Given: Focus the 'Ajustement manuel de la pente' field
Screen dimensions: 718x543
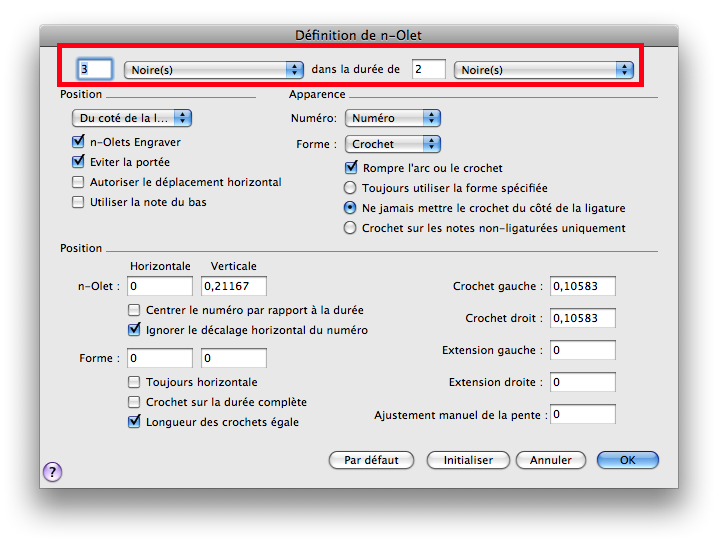Looking at the screenshot, I should tap(582, 414).
